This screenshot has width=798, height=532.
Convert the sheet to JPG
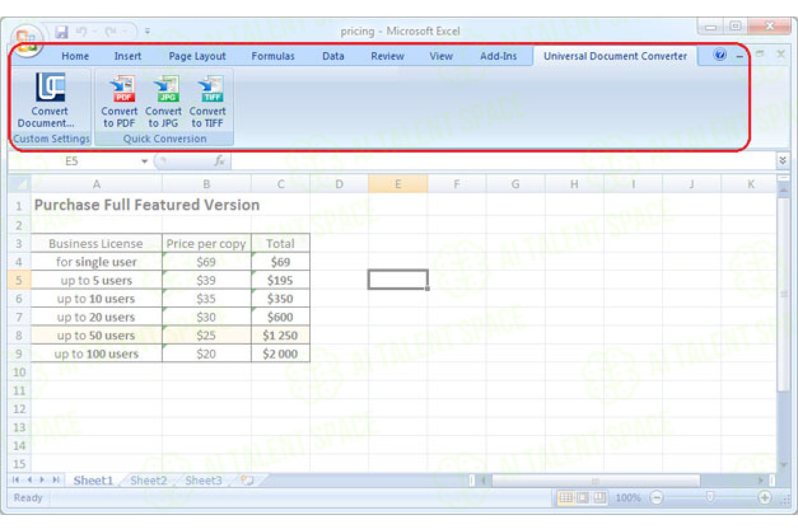pos(163,101)
